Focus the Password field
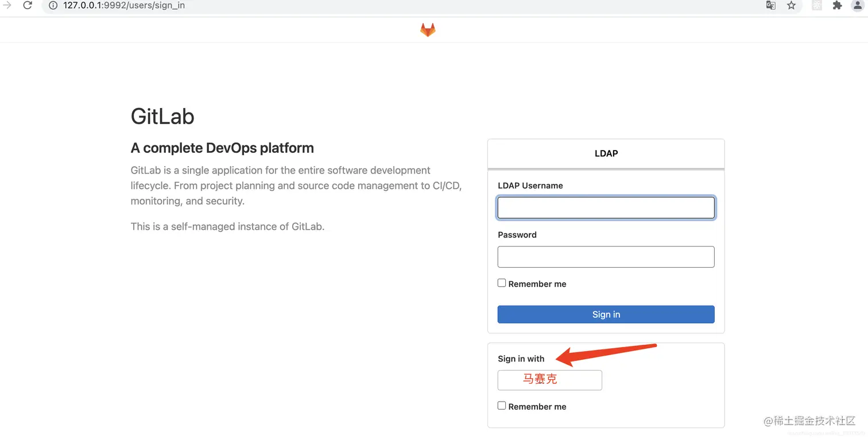 coord(606,257)
